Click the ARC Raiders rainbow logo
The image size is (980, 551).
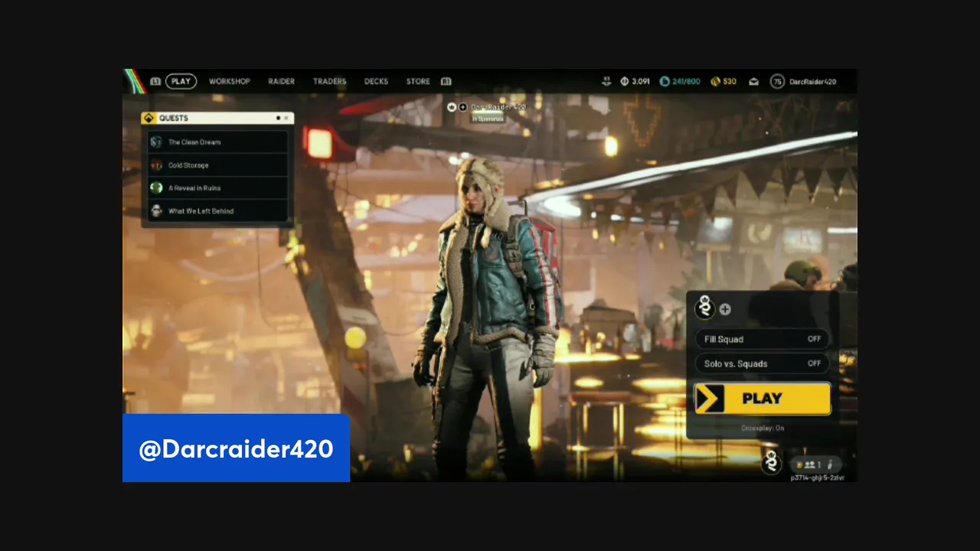click(135, 81)
